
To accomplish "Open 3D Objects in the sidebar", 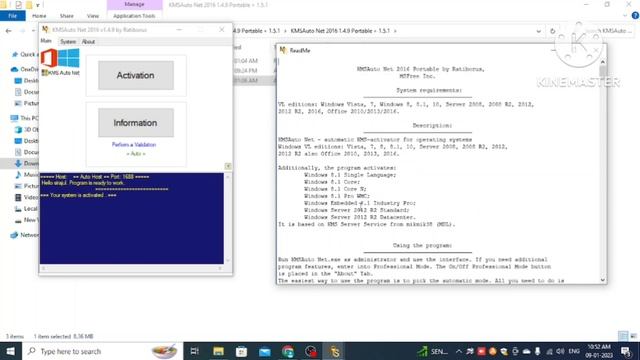I will tap(27, 129).
